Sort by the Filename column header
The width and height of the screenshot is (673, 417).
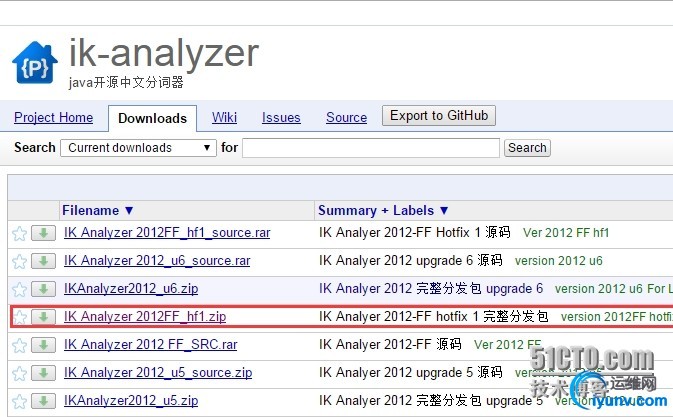[x=98, y=210]
